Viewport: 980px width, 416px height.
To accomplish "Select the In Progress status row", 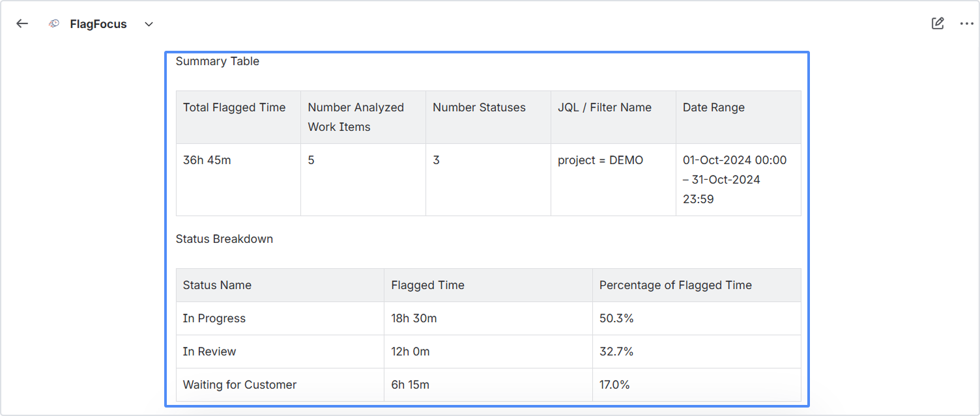I will pyautogui.click(x=489, y=318).
